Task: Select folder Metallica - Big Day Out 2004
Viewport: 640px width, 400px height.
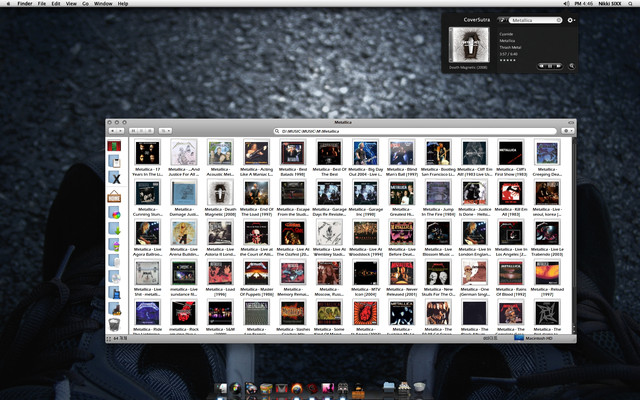Action: pos(365,158)
